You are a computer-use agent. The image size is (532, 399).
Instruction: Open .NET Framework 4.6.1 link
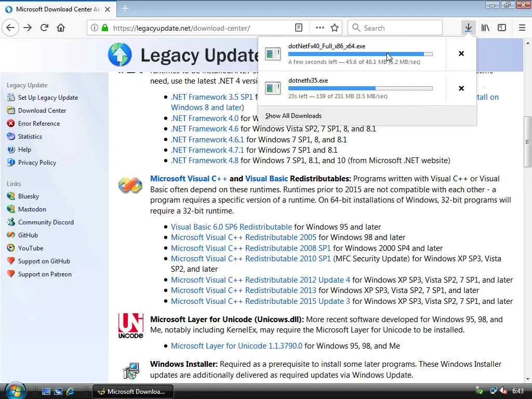207,140
